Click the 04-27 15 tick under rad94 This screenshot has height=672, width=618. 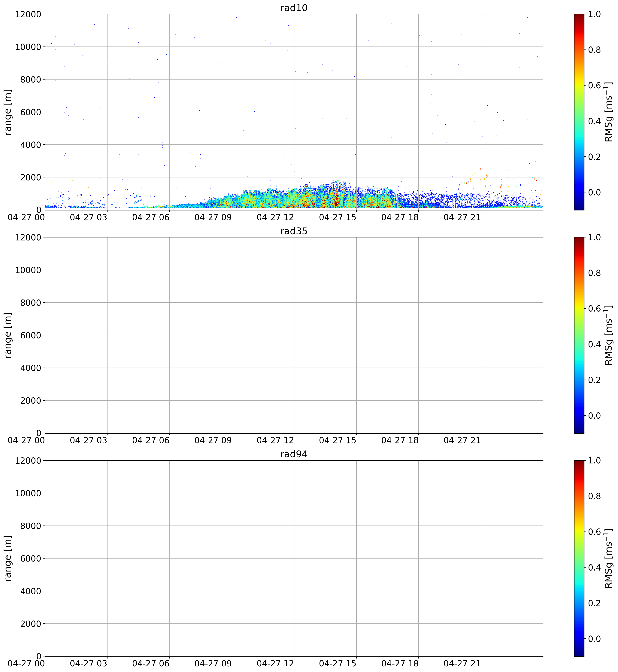[338, 664]
